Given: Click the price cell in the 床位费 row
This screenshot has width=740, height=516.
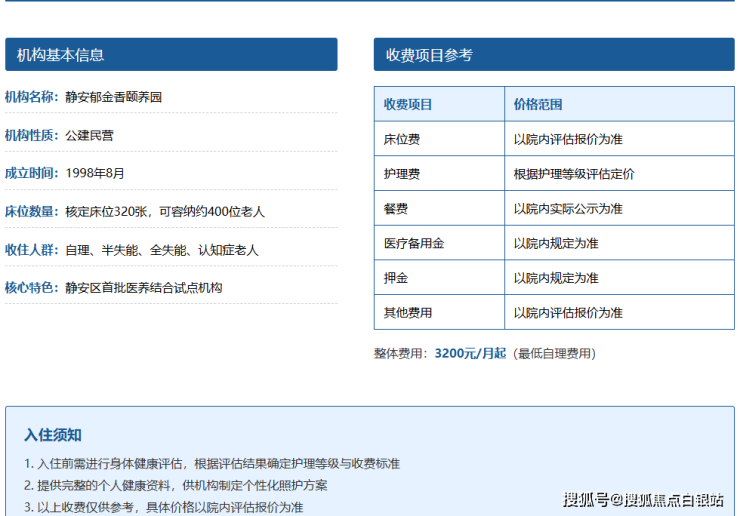Looking at the screenshot, I should point(620,139).
